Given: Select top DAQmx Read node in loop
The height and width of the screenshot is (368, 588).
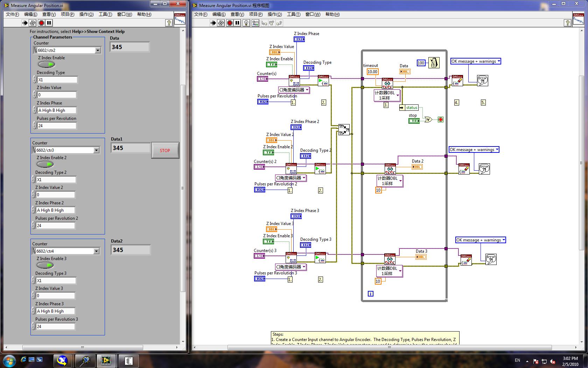Looking at the screenshot, I should 387,83.
